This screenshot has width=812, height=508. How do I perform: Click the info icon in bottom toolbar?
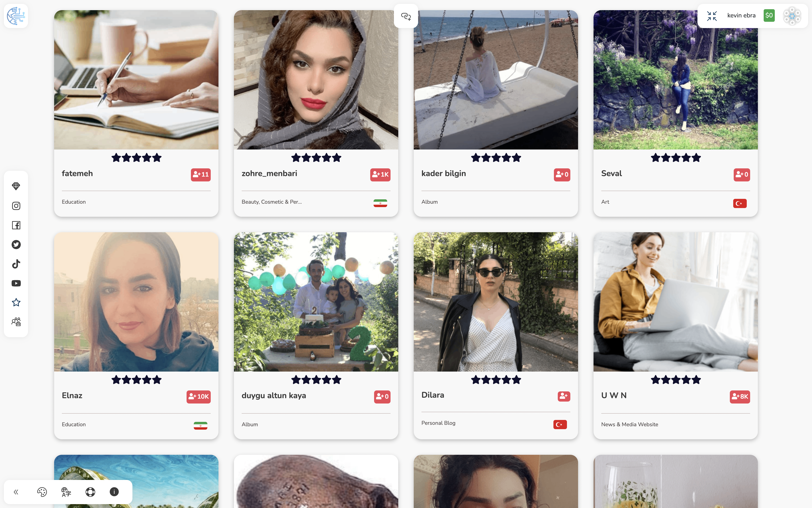click(114, 492)
